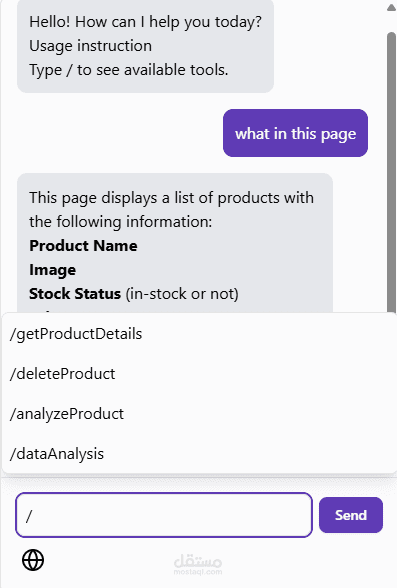Screen dimensions: 397x588
Task: Click the "Type / to see available tools" text
Action: [x=129, y=70]
